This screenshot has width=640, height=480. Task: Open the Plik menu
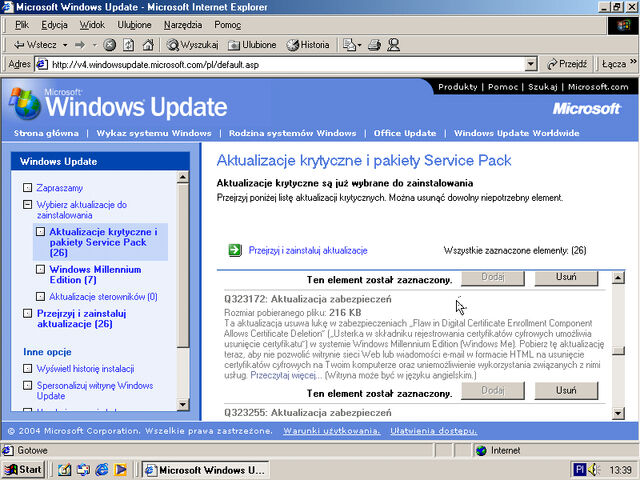tap(22, 25)
